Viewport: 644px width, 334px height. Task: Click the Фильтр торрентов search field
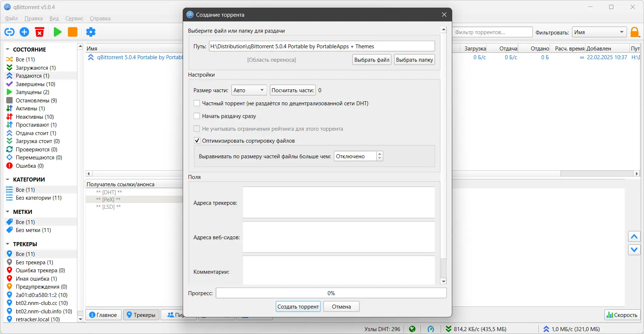(x=493, y=32)
